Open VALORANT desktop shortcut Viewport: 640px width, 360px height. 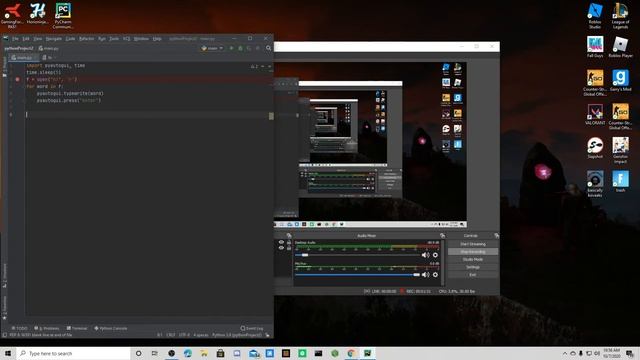(595, 114)
